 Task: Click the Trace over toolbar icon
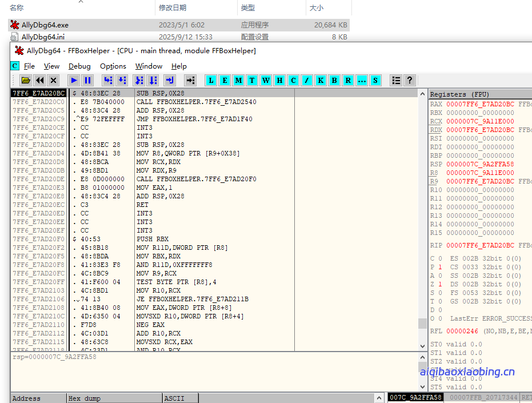(x=153, y=81)
